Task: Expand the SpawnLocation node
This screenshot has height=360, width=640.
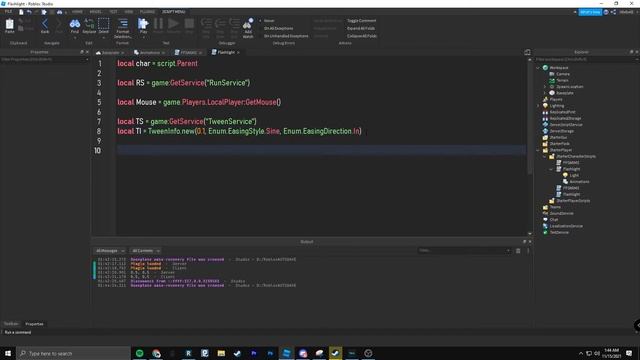Action: pyautogui.click(x=545, y=87)
